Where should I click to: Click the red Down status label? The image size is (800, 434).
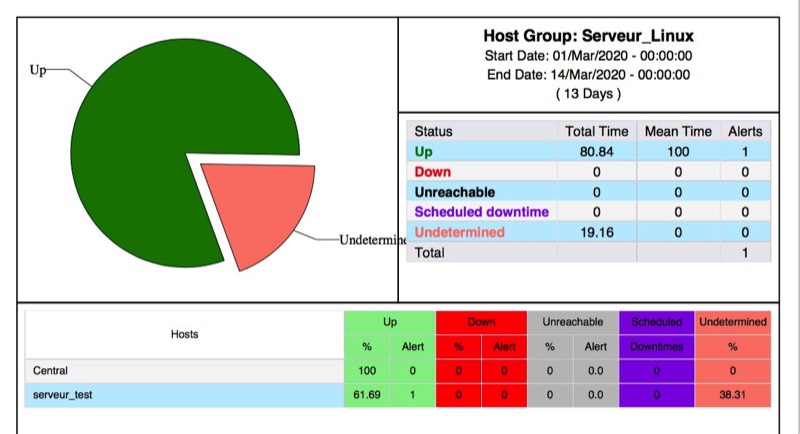coord(432,172)
